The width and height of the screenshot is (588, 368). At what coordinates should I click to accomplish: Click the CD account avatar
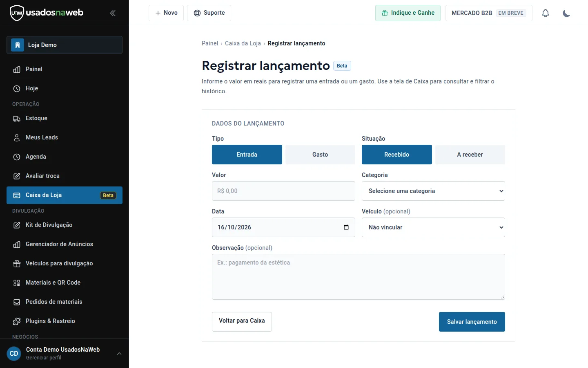tap(14, 354)
